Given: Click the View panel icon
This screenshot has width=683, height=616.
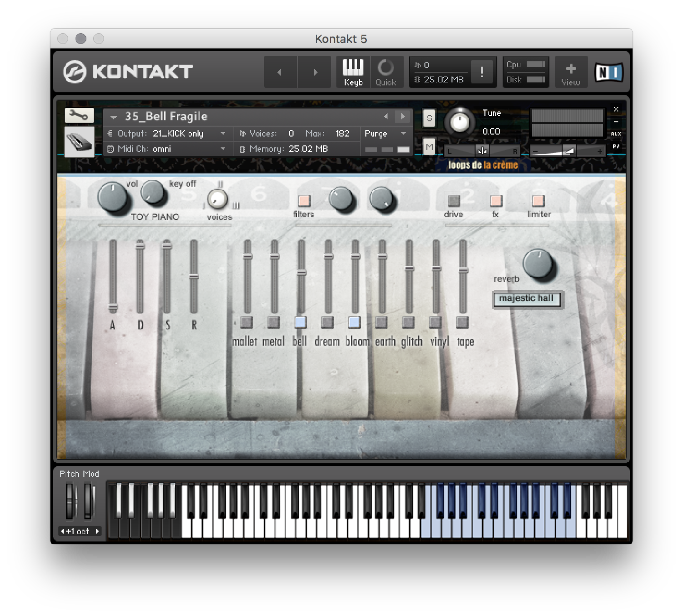Looking at the screenshot, I should pos(571,71).
